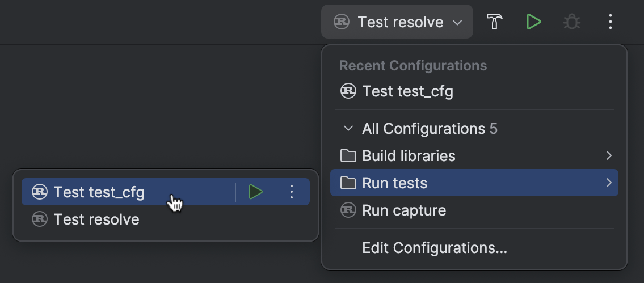Click the Rust icon in the Test resolve selector
The image size is (644, 283).
pyautogui.click(x=342, y=22)
